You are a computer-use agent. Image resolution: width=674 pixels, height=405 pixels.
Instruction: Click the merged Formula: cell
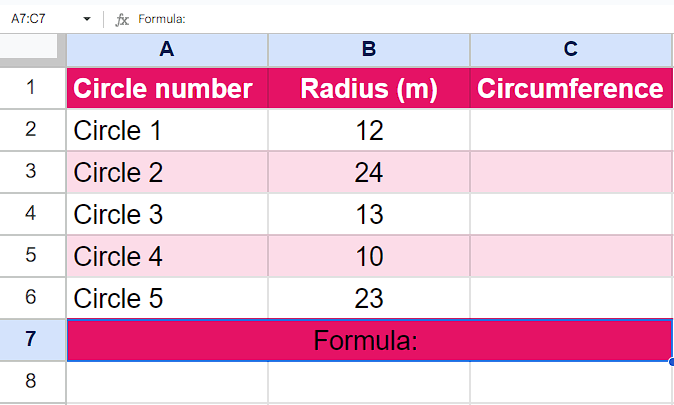[x=370, y=340]
